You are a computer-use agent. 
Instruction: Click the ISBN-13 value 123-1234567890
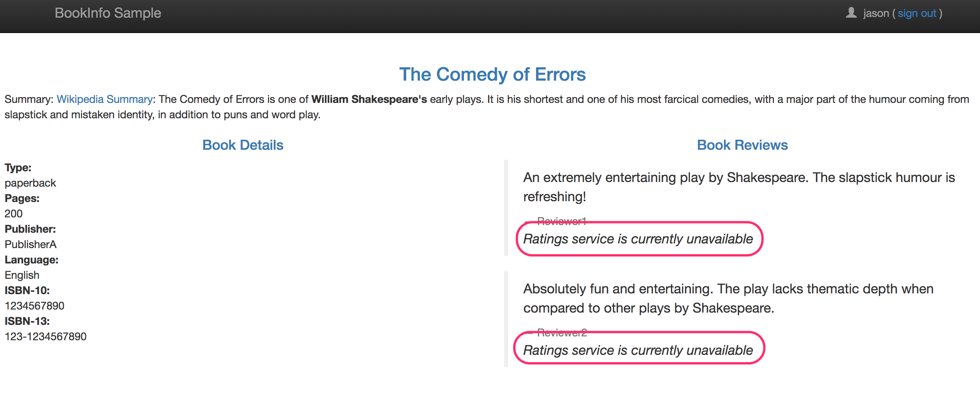coord(45,336)
